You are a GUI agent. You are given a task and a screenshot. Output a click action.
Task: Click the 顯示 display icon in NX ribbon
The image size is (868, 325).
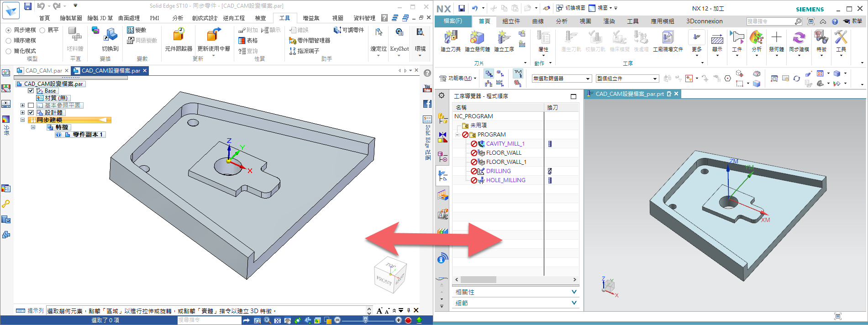[717, 39]
